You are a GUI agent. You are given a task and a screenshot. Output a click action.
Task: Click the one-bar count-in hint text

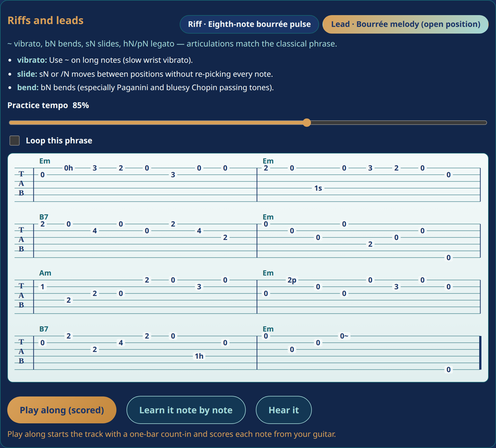tap(171, 434)
